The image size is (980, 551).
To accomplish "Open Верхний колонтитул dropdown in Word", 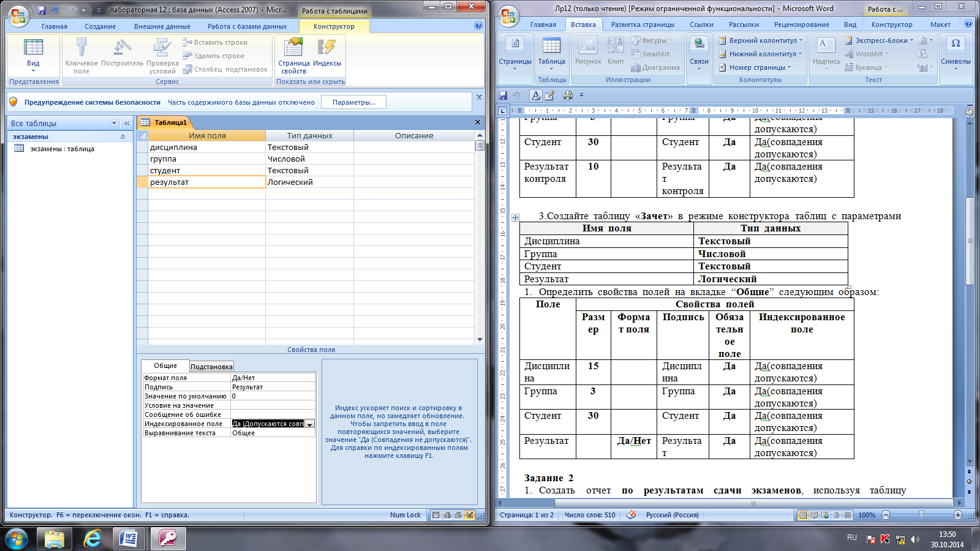I will [760, 40].
